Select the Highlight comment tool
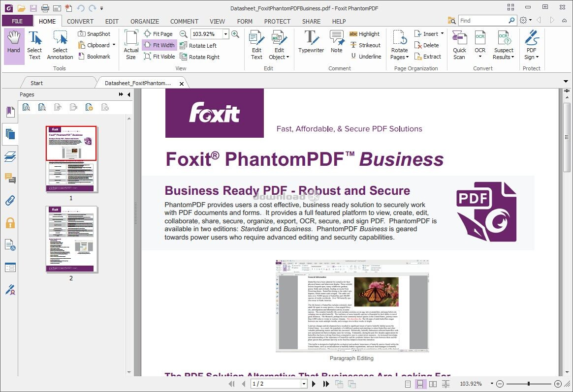Screen dimensions: 573x392 [365, 33]
